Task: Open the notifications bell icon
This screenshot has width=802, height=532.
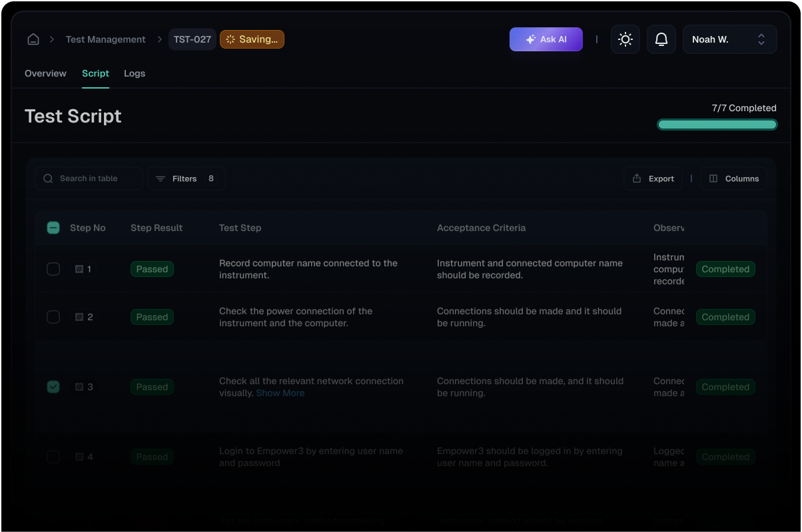Action: click(661, 39)
